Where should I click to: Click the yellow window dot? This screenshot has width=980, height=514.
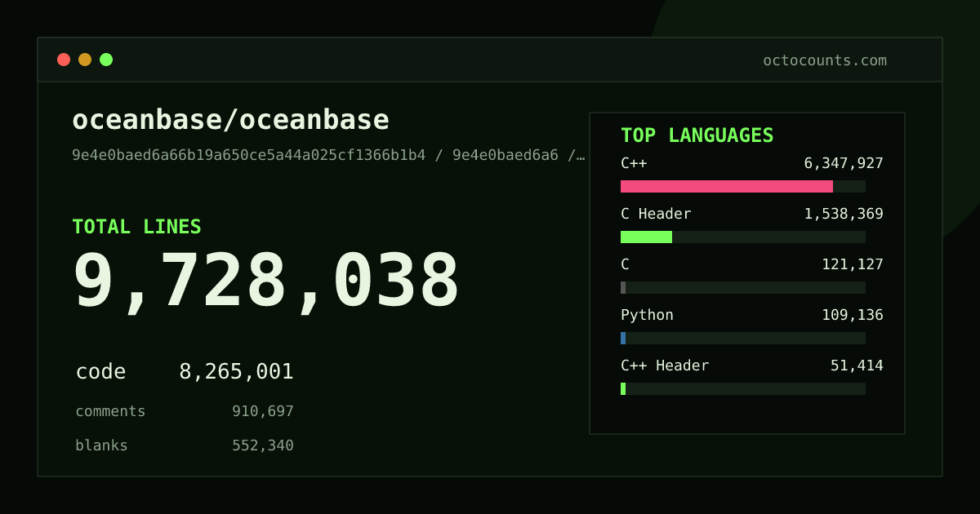[x=85, y=60]
